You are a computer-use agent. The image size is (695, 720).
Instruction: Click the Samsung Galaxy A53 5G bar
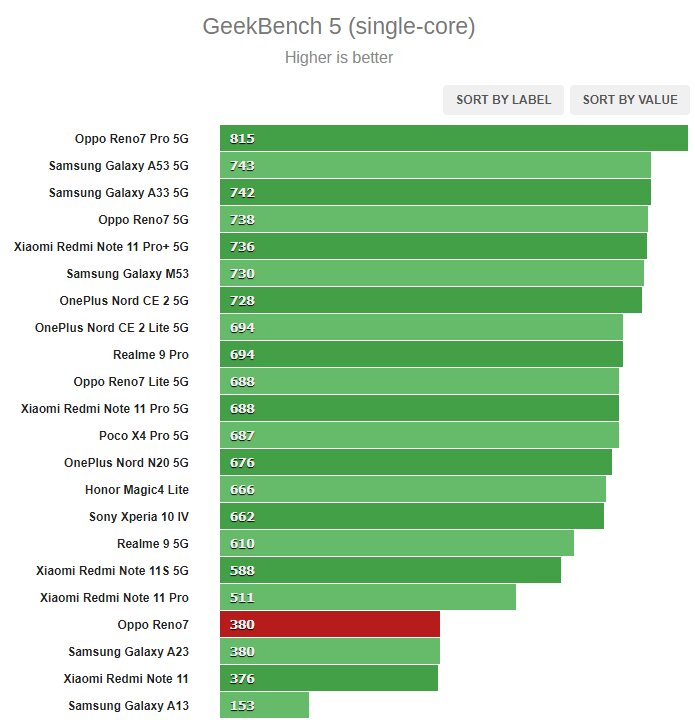[435, 165]
